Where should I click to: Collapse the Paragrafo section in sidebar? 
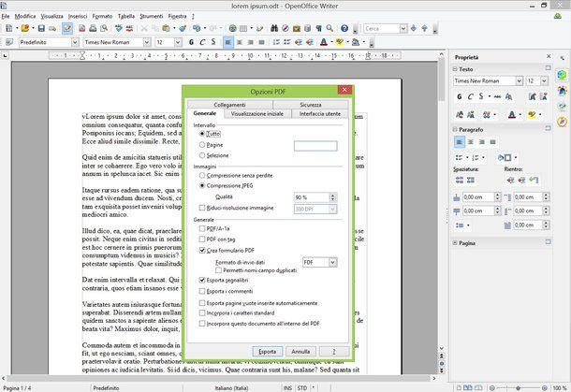[x=455, y=129]
